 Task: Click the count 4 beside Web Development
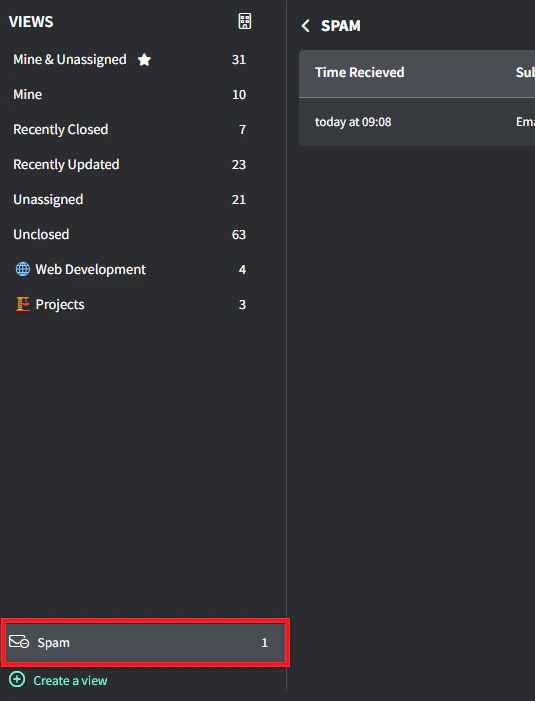click(242, 270)
